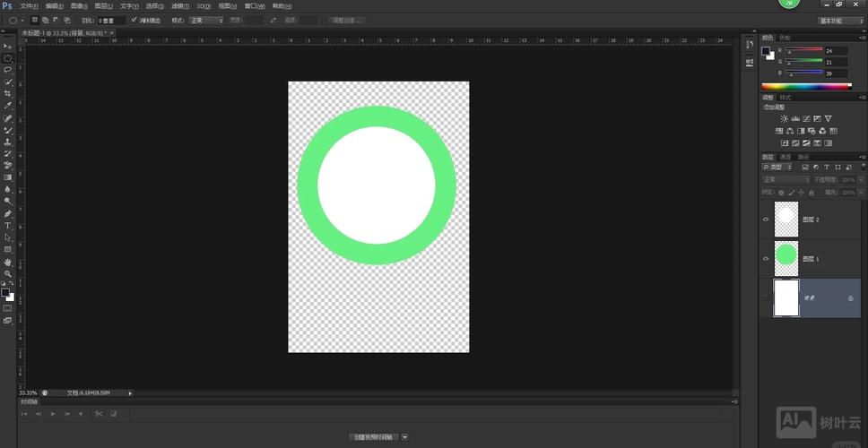Click the zoom percentage field 33.33%

click(x=28, y=393)
